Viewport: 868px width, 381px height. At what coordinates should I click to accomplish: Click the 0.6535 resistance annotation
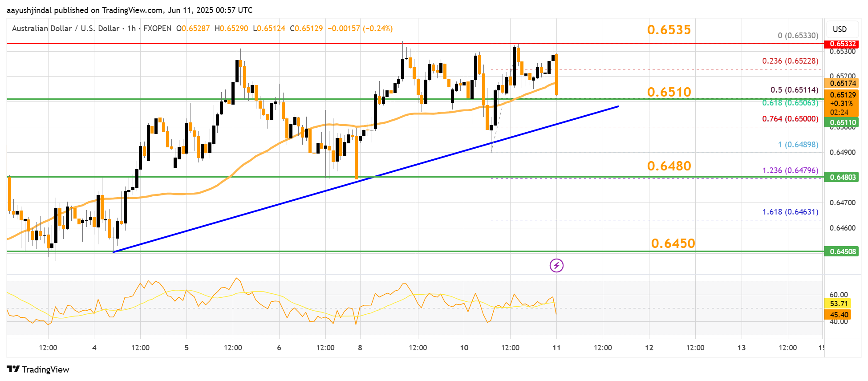(669, 30)
